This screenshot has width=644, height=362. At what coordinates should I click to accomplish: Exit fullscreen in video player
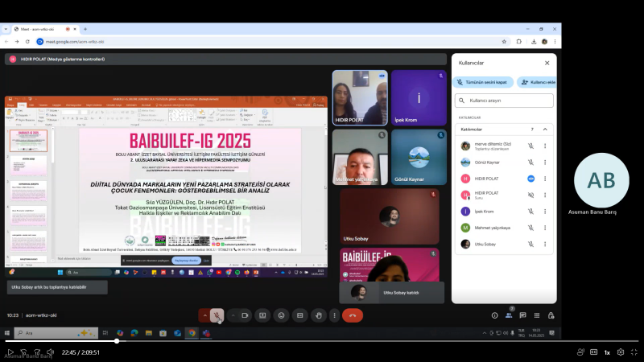coord(634,352)
